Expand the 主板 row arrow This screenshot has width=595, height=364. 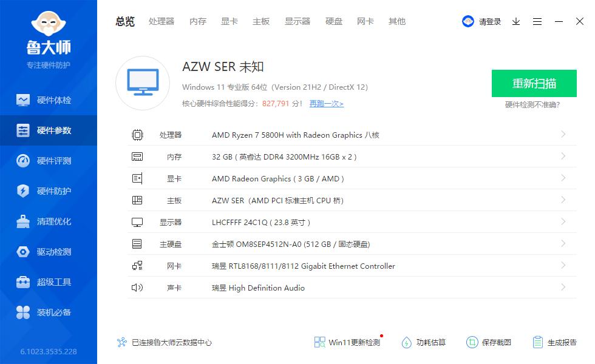pos(563,200)
